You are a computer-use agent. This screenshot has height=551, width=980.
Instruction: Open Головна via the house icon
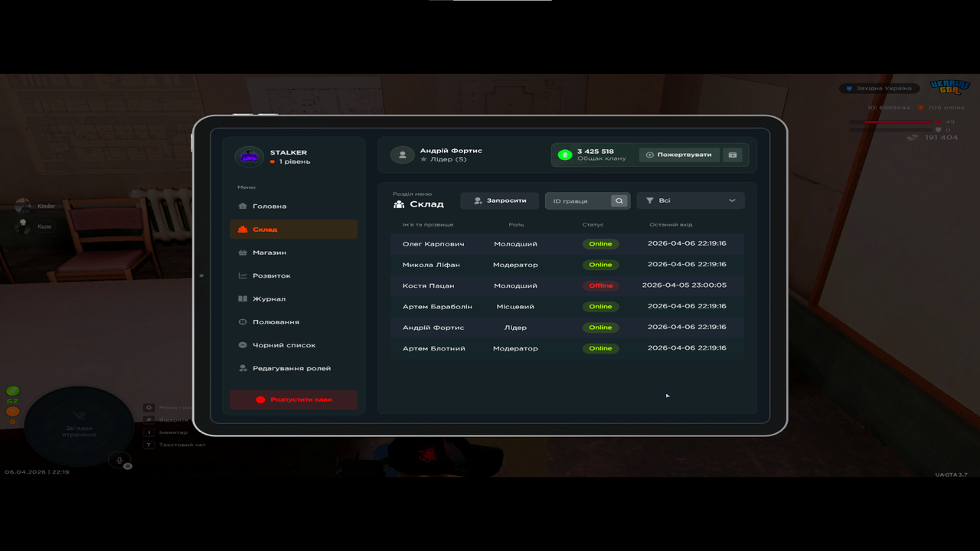coord(243,207)
